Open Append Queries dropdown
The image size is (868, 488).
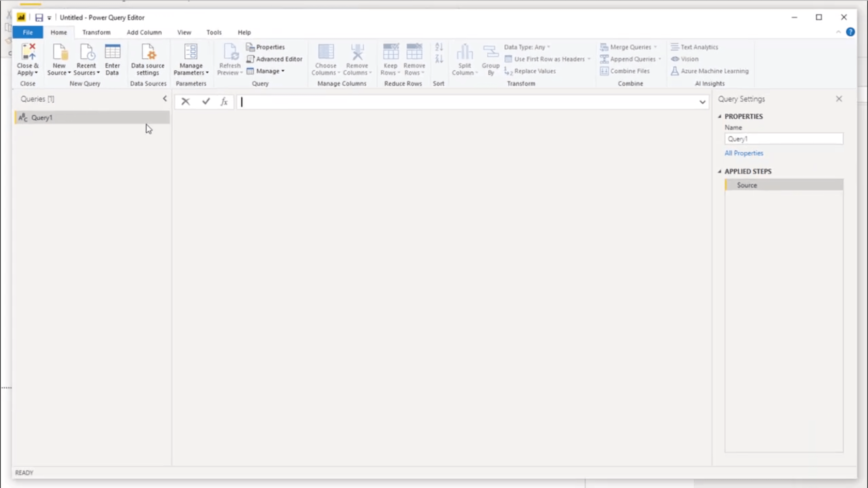pyautogui.click(x=631, y=59)
